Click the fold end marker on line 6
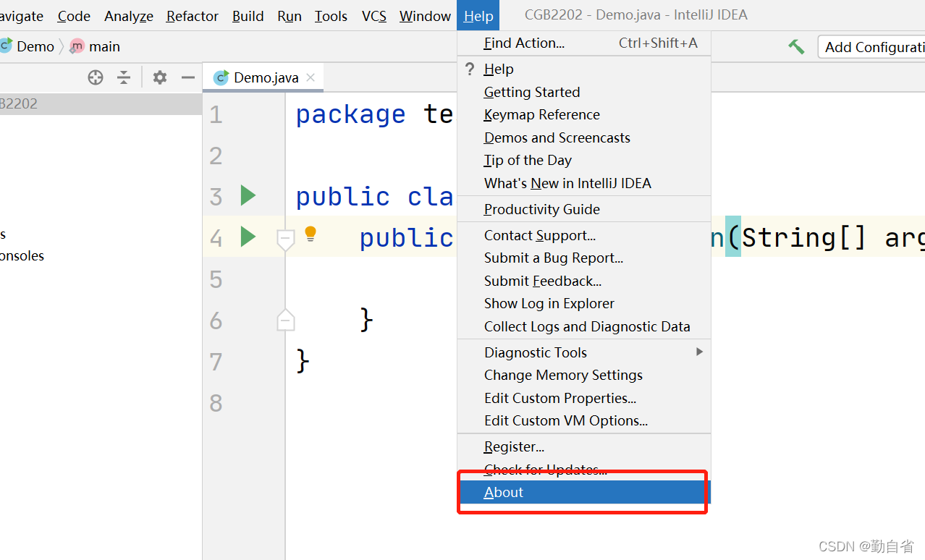The width and height of the screenshot is (925, 560). click(x=286, y=319)
